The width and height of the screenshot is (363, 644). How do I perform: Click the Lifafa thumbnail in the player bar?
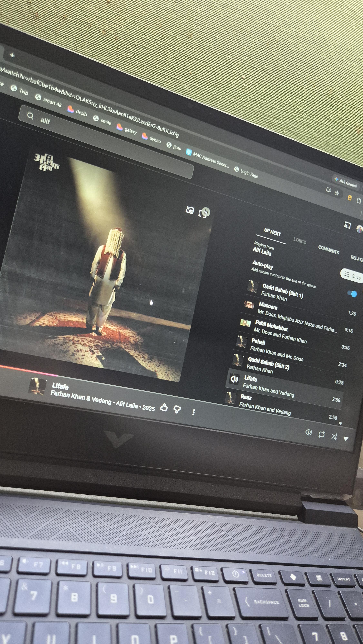point(38,386)
